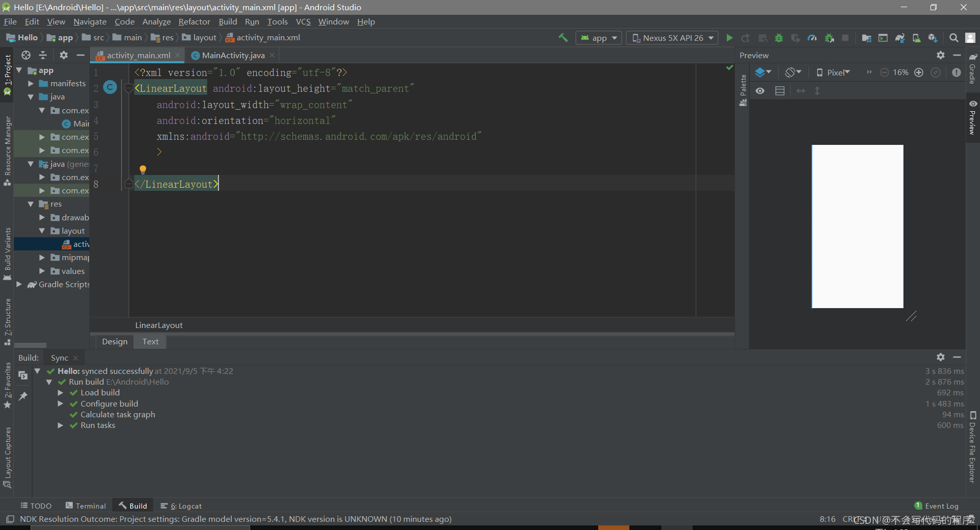Open the Event Log

coord(937,506)
